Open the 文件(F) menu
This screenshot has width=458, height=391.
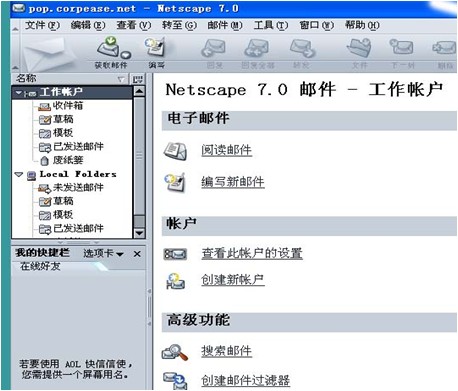coord(42,25)
